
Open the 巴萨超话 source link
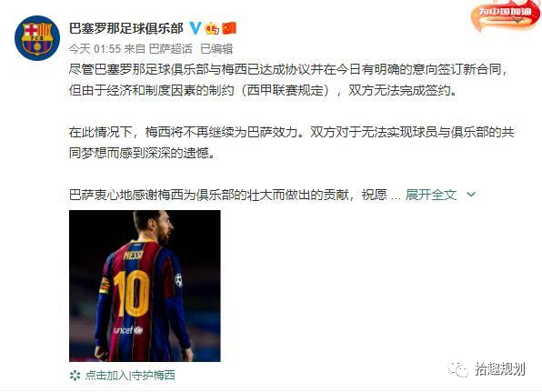[170, 49]
